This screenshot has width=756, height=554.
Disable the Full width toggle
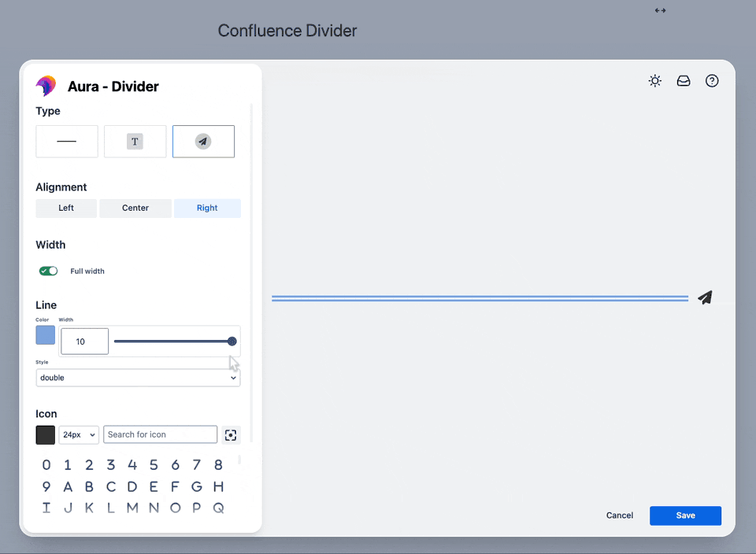coord(48,271)
